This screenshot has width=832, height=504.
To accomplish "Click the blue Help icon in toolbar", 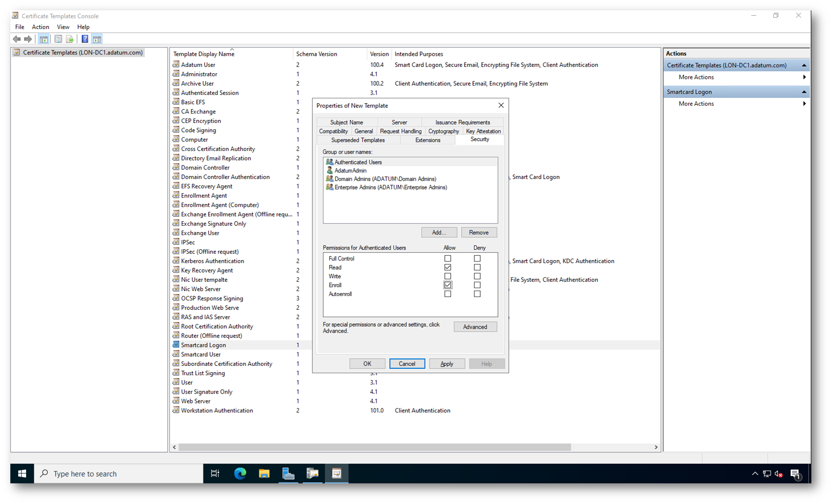I will (x=85, y=39).
